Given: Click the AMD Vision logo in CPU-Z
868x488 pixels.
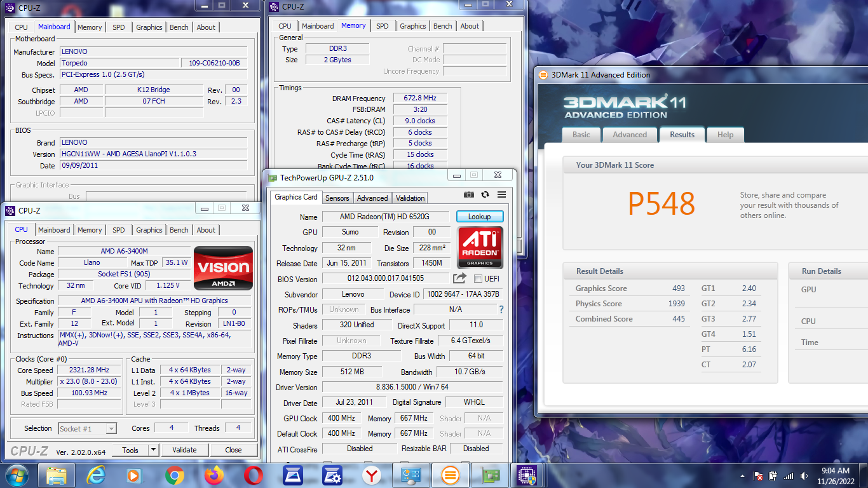Looking at the screenshot, I should tap(223, 268).
